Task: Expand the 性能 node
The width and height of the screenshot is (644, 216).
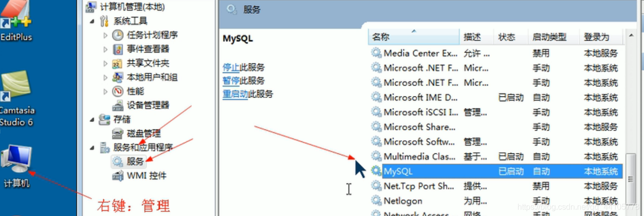Action: point(105,91)
